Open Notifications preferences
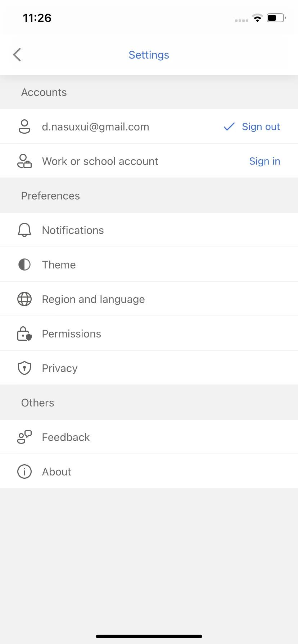Screen dimensions: 298x644 (149, 230)
